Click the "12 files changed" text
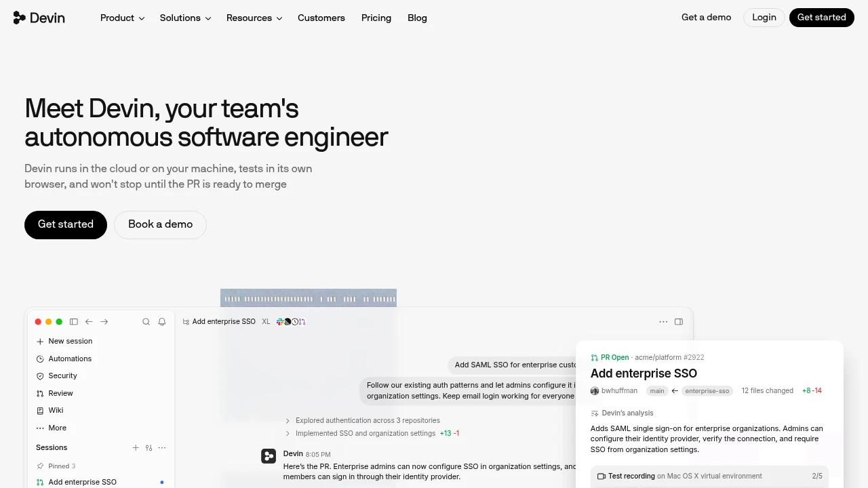The width and height of the screenshot is (868, 488). tap(768, 391)
